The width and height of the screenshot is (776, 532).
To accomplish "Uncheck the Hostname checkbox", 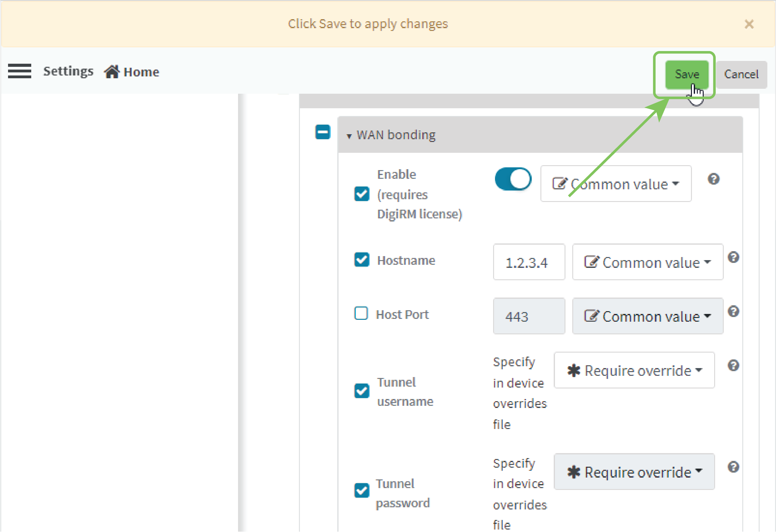I will [x=362, y=260].
